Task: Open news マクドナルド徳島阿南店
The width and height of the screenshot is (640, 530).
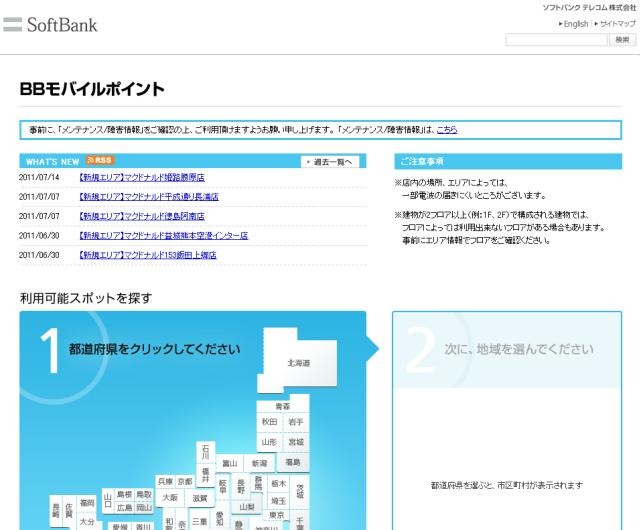Action: tap(141, 216)
